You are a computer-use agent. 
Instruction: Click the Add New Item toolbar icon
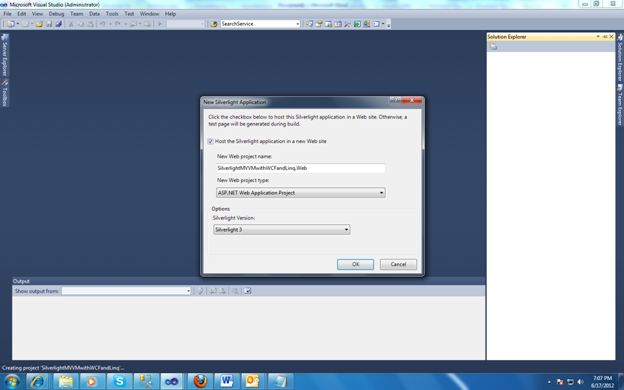pos(25,24)
